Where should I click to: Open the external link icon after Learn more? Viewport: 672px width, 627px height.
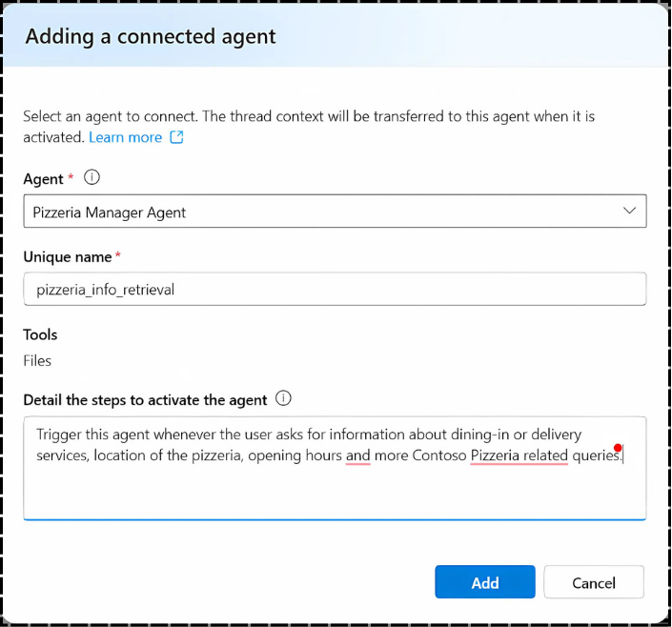tap(176, 137)
